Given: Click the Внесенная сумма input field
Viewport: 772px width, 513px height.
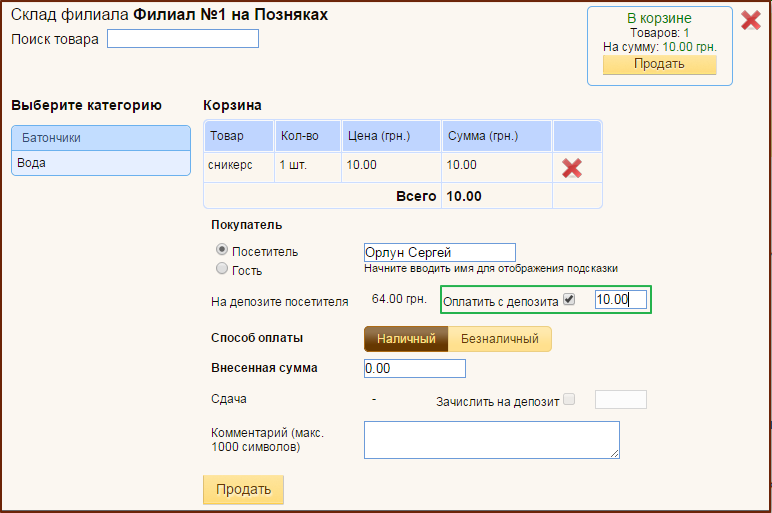Looking at the screenshot, I should pyautogui.click(x=415, y=369).
